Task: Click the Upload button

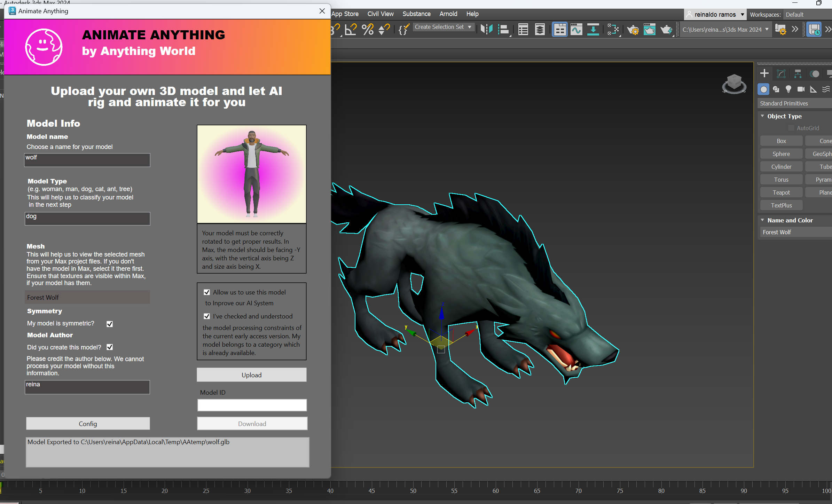Action: (251, 375)
